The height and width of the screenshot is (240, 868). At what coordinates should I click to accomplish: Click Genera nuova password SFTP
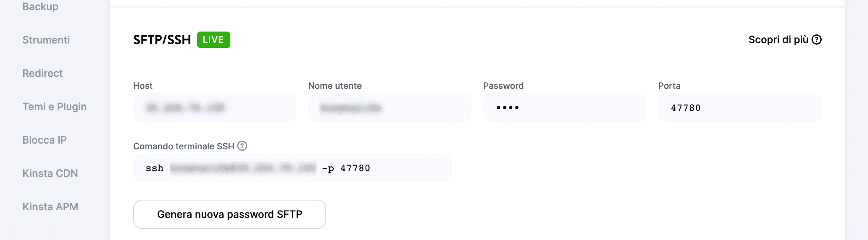click(229, 214)
